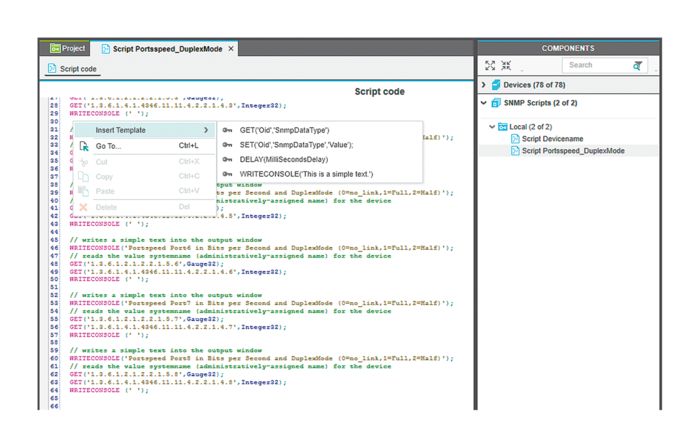
Task: Click the Paste clipboard icon
Action: click(83, 191)
